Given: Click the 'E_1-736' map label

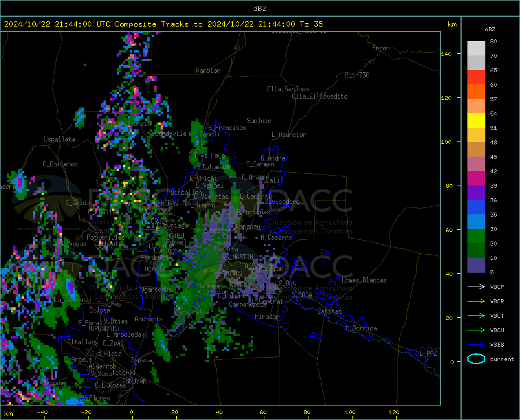Looking at the screenshot, I should coord(357,75).
